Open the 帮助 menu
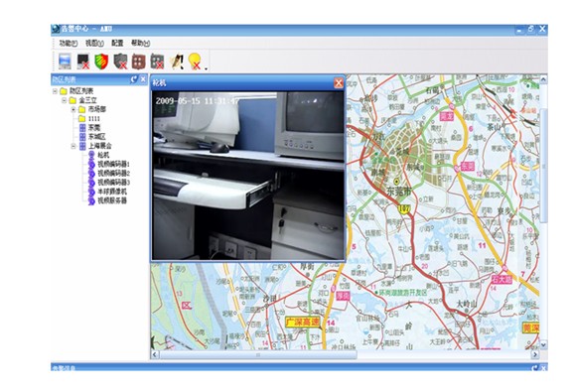Viewport: 572px width, 392px height. pyautogui.click(x=140, y=43)
